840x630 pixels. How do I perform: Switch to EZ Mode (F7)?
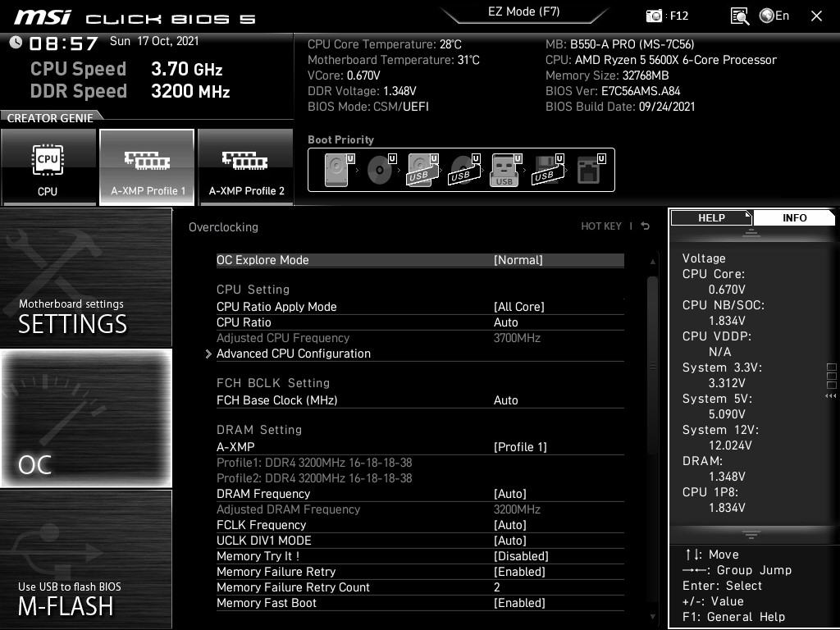pos(523,11)
